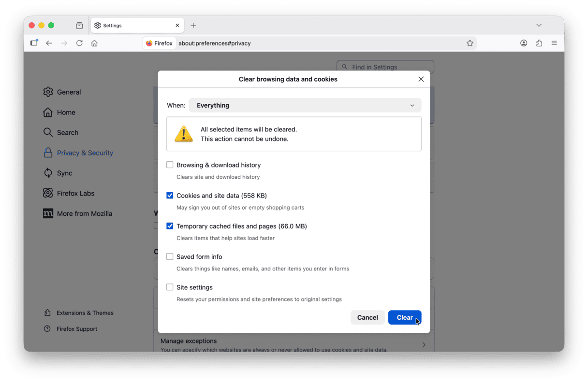Uncheck Cookies and site data

[x=170, y=195]
